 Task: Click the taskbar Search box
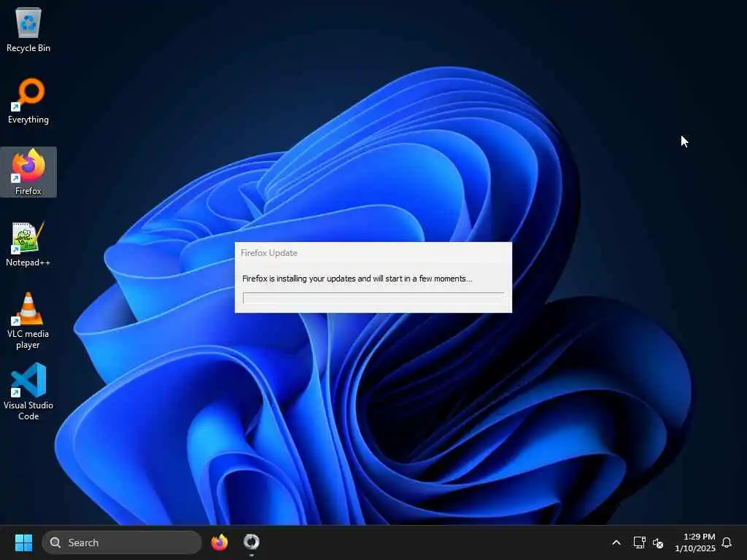[122, 542]
